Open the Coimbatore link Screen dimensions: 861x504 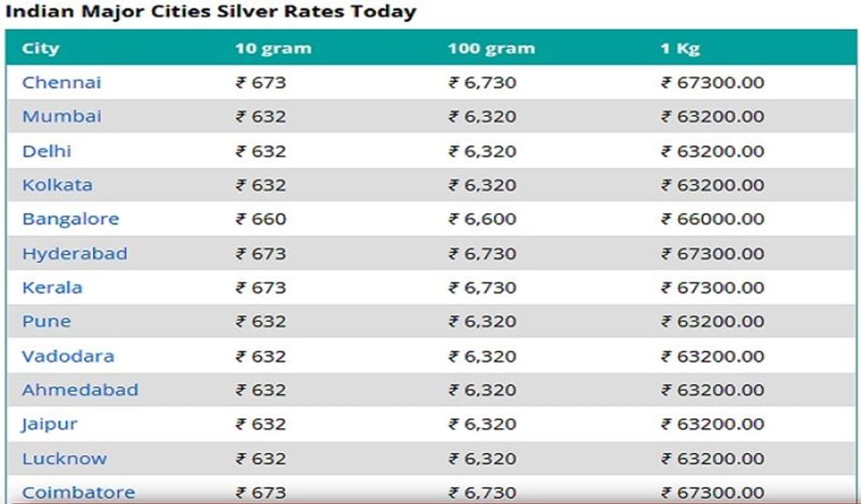tap(78, 493)
